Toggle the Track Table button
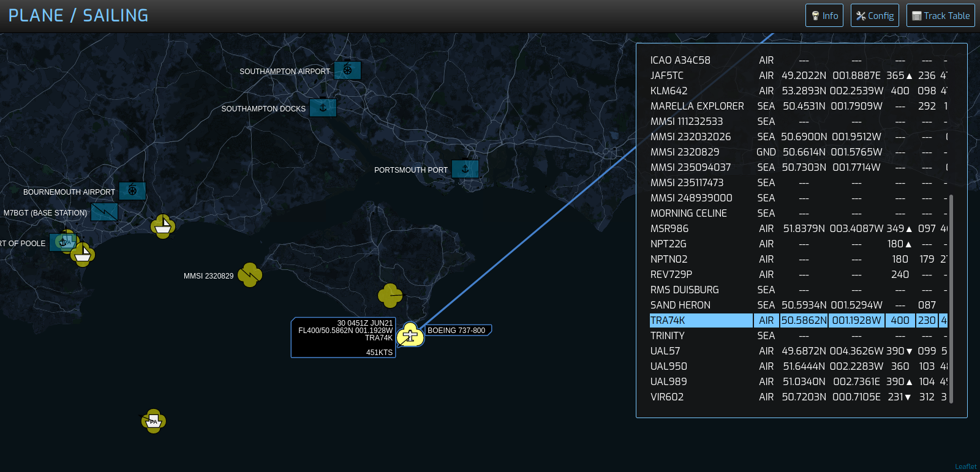Screen dimensions: 980x472 (940, 15)
